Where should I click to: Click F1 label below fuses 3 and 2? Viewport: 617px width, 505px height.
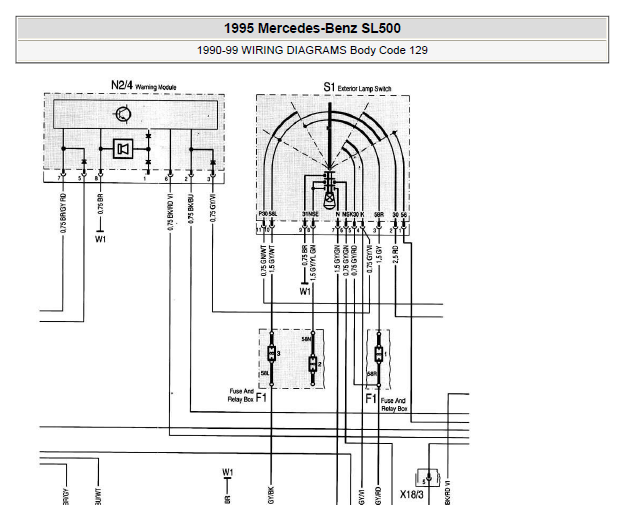click(261, 397)
